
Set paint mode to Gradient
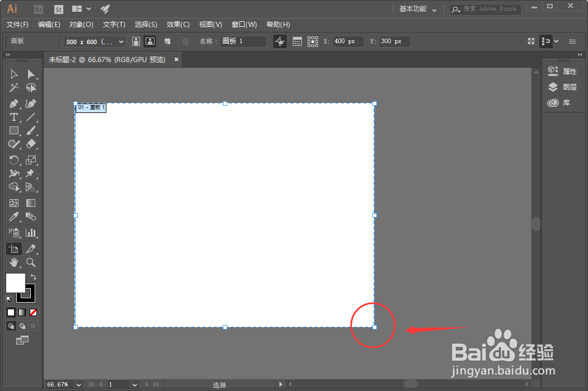(x=22, y=312)
